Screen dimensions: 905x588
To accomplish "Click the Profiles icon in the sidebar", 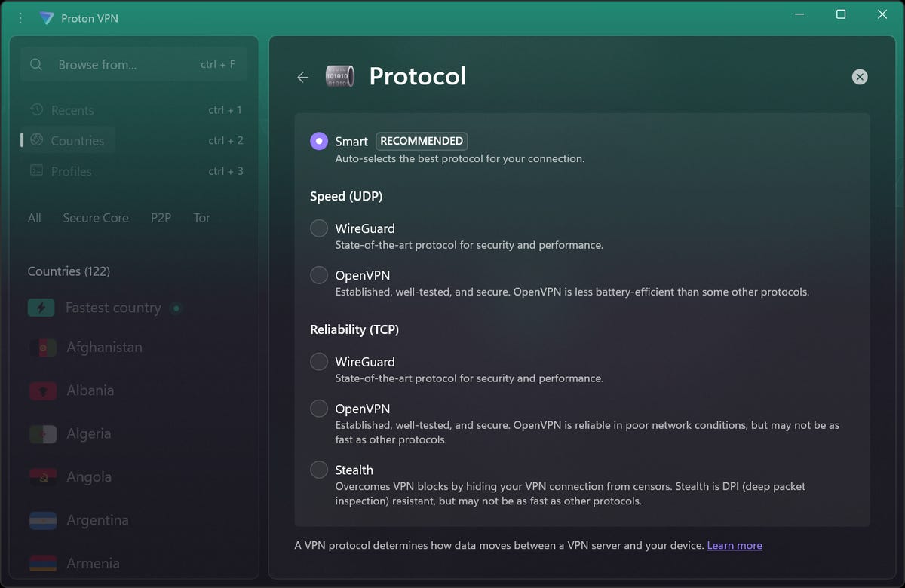I will [35, 171].
